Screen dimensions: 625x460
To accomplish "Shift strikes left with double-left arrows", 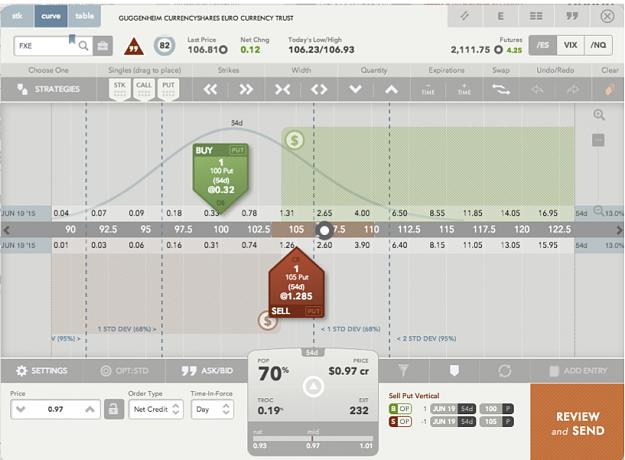I will click(210, 89).
